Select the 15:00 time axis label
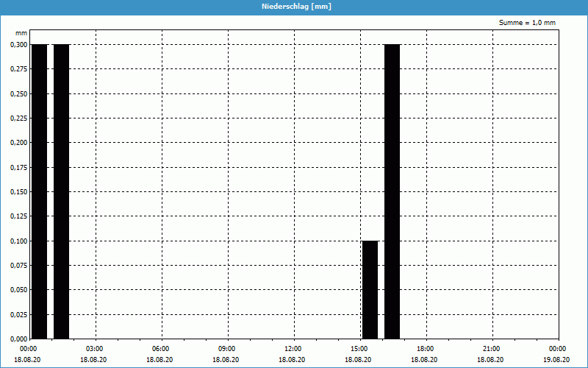Screen dimensions: 588x368 pyautogui.click(x=359, y=349)
